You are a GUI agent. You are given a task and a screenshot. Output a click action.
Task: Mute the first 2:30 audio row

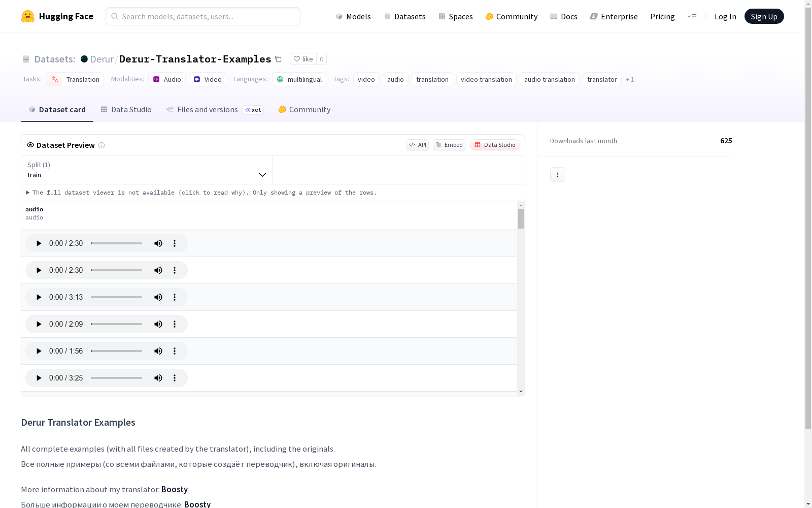(158, 243)
